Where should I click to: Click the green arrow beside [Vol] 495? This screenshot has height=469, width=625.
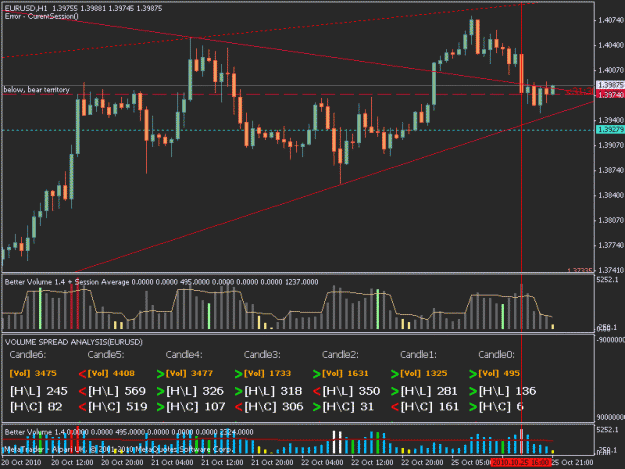(x=473, y=374)
